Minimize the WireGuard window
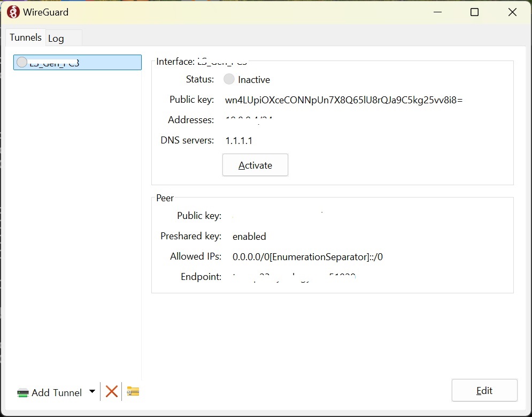Viewport: 532px width, 417px height. [x=437, y=12]
